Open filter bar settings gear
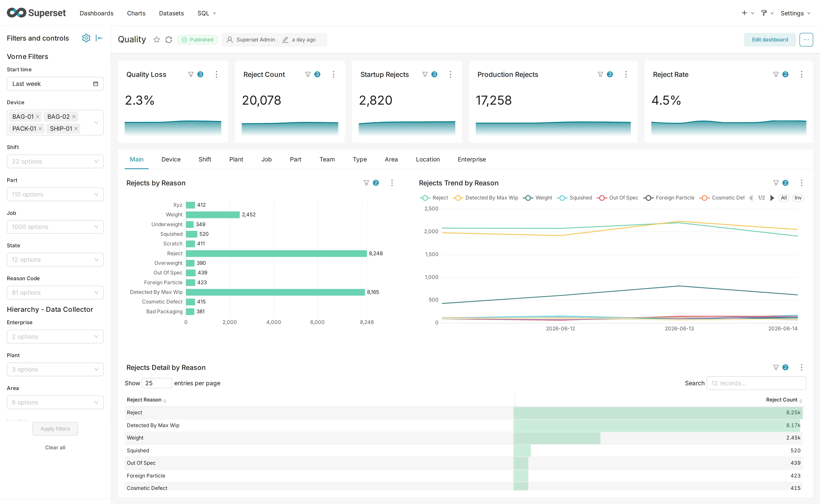This screenshot has width=820, height=504. 86,38
